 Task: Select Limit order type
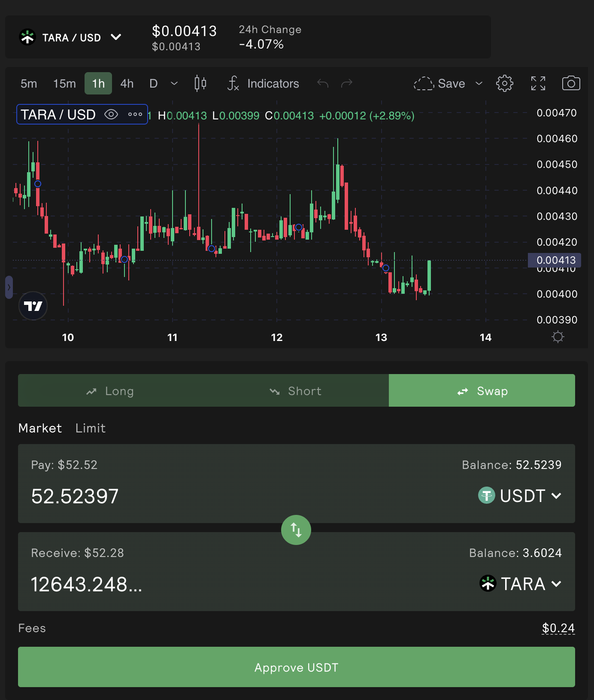(x=91, y=428)
